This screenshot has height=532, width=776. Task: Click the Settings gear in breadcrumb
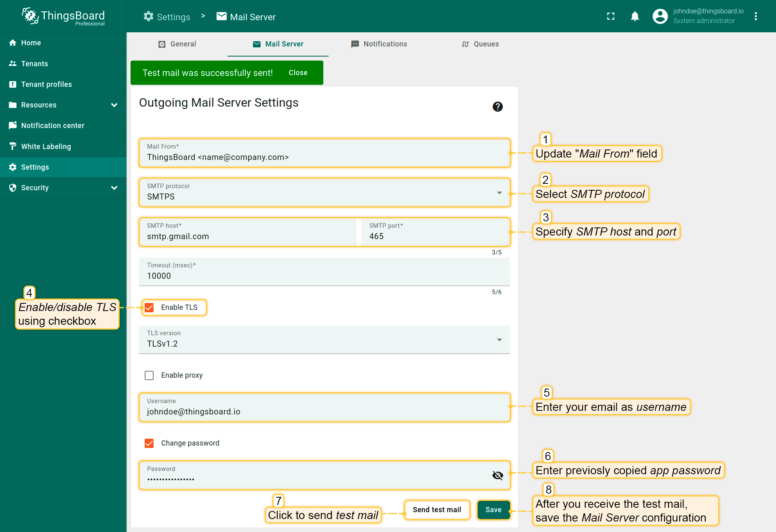tap(149, 17)
